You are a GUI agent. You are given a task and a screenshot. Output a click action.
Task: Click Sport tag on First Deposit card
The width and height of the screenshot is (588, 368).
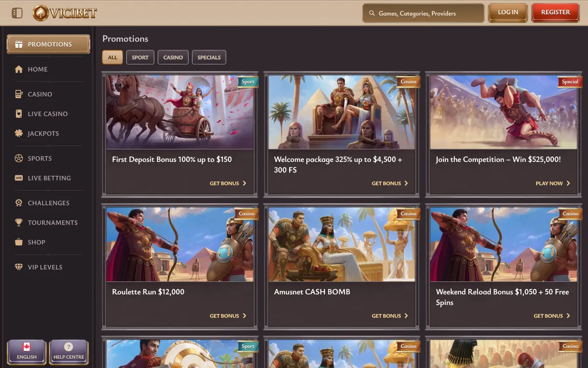248,82
